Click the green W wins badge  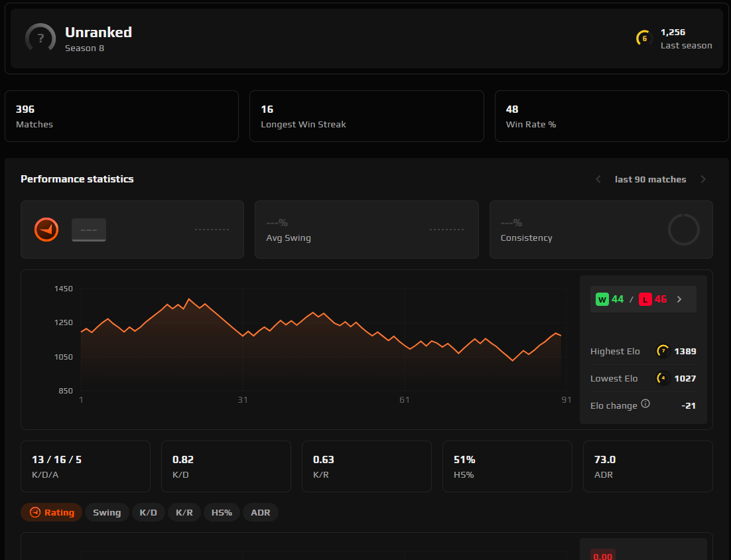pyautogui.click(x=602, y=299)
